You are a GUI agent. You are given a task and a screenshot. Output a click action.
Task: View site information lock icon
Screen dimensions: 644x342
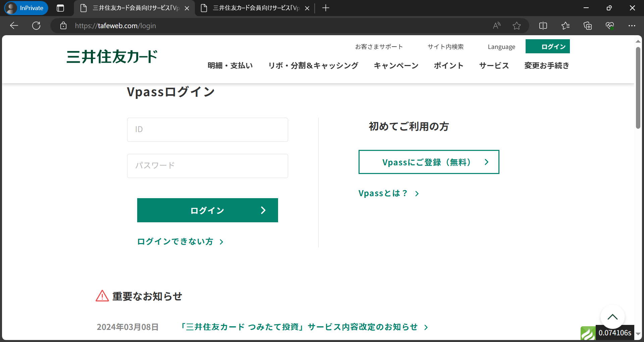(63, 25)
